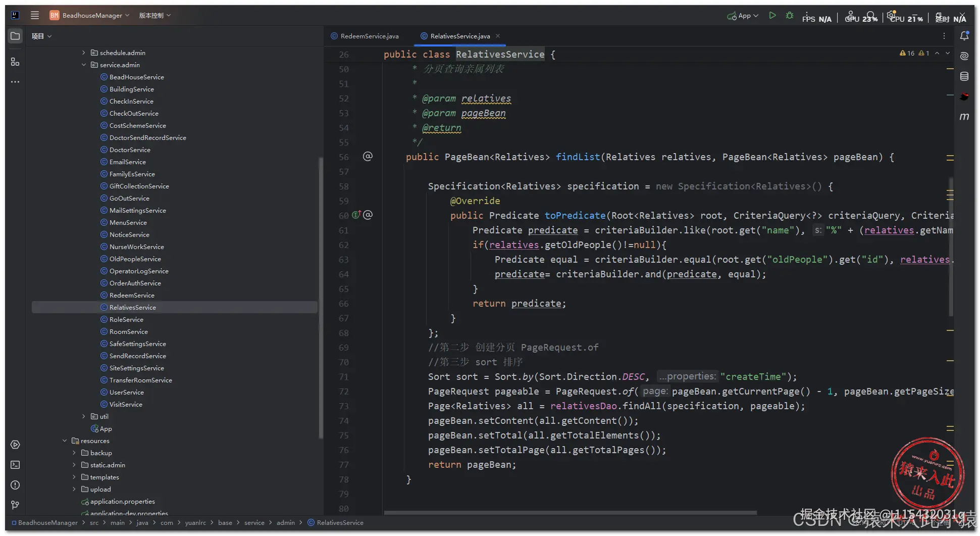This screenshot has width=980, height=536.
Task: Click the src breadcrumb
Action: (x=94, y=523)
